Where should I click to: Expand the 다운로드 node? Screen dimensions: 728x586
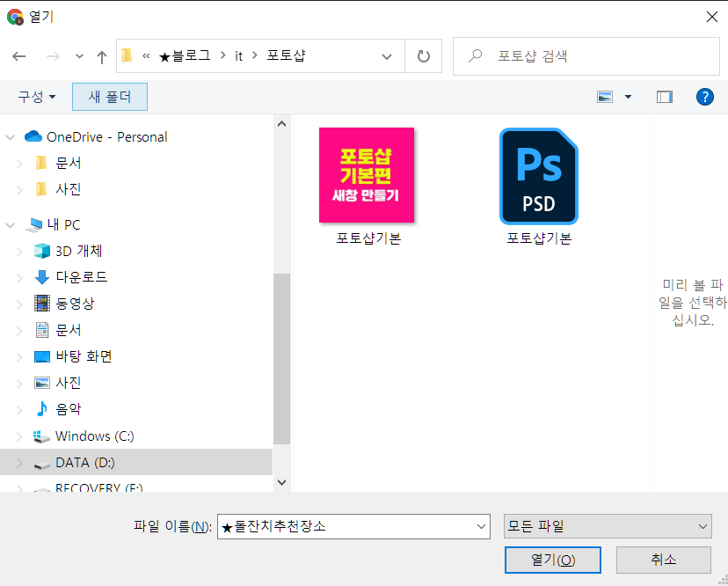tap(19, 278)
